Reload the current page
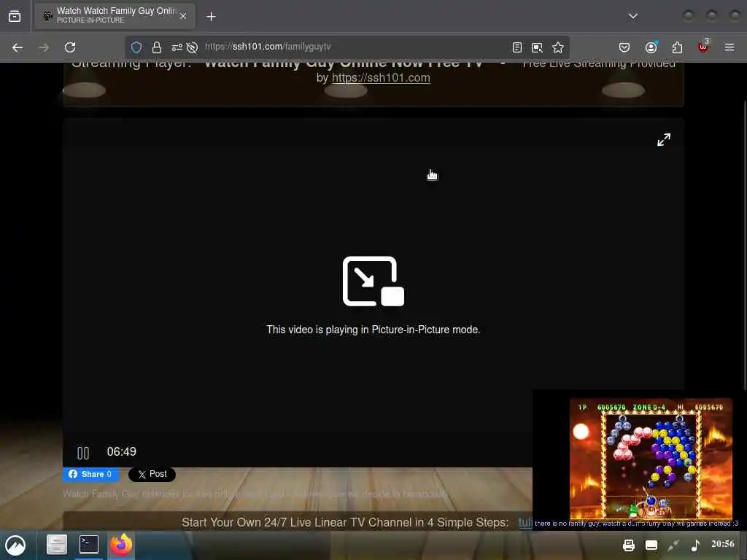747x560 pixels. 70,47
